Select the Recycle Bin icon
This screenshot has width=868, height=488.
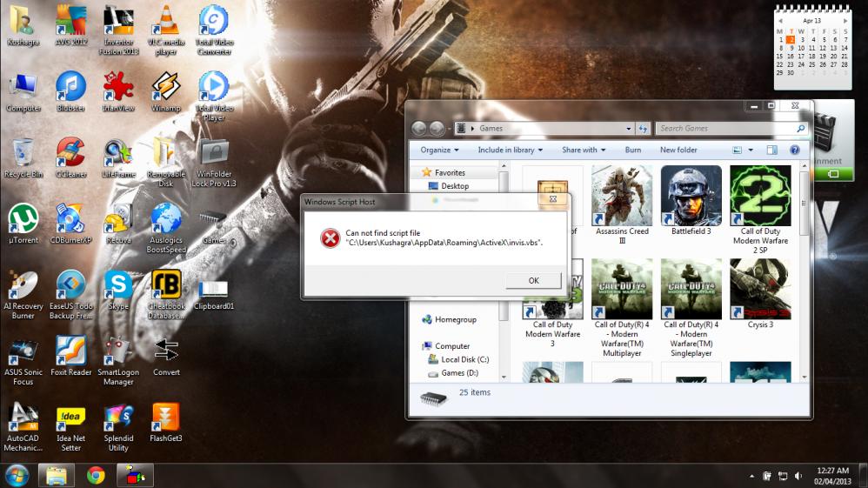pos(23,157)
